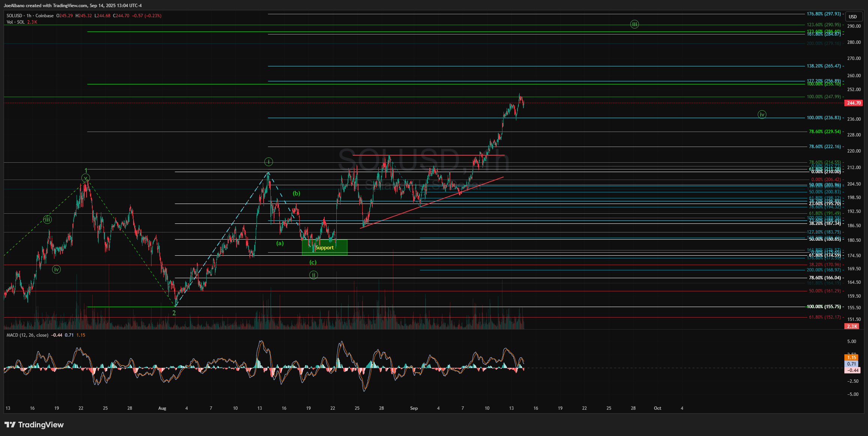Click the circled wave v label

[85, 178]
